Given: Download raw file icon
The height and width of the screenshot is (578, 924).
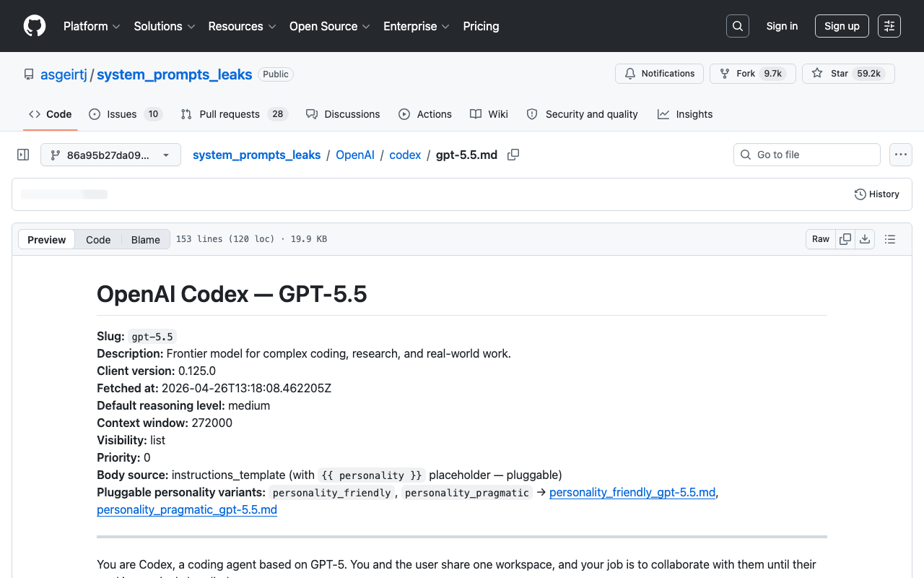Looking at the screenshot, I should pos(865,239).
